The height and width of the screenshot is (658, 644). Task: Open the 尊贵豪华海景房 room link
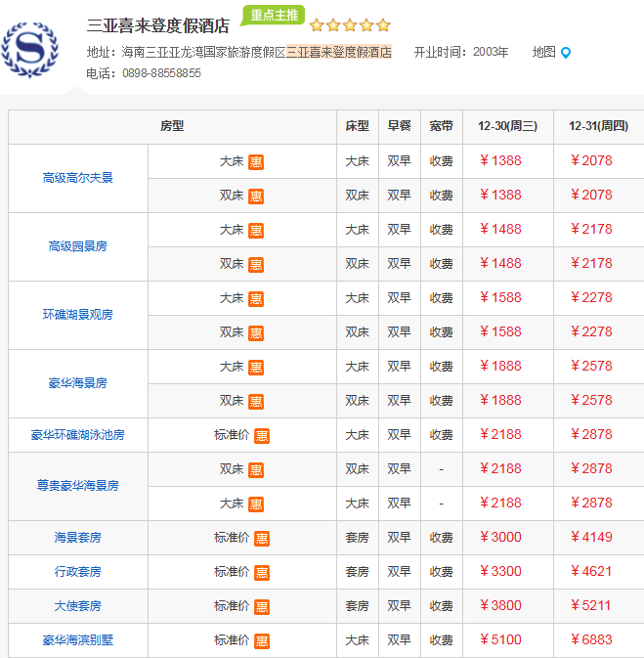(x=78, y=486)
